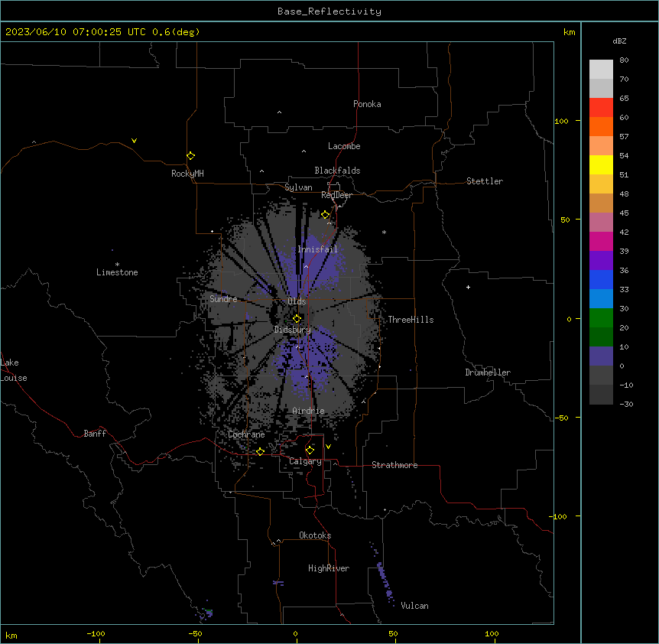Select the -30 dBZ dark gray legend swatch
This screenshot has width=659, height=644.
601,395
